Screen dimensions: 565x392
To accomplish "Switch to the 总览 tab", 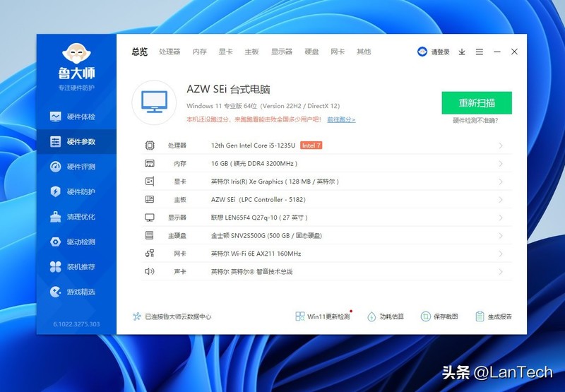I will pos(139,52).
